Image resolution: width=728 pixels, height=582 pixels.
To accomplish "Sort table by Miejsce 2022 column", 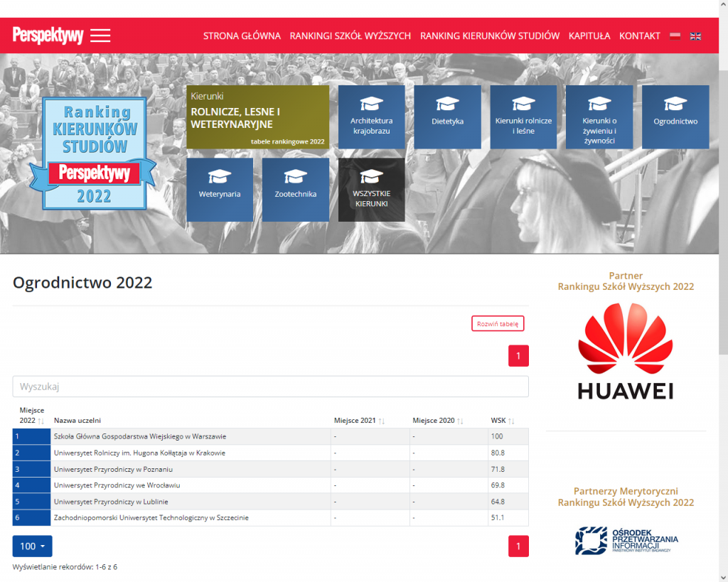I will point(31,416).
